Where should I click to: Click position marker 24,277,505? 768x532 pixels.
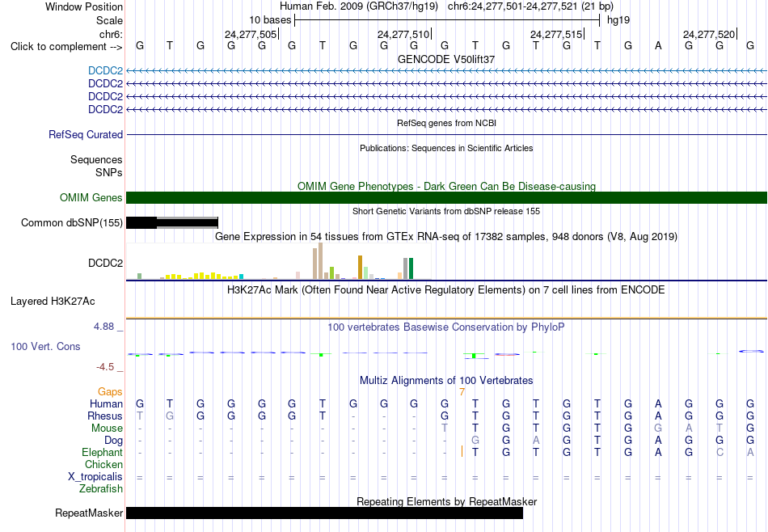coord(251,34)
